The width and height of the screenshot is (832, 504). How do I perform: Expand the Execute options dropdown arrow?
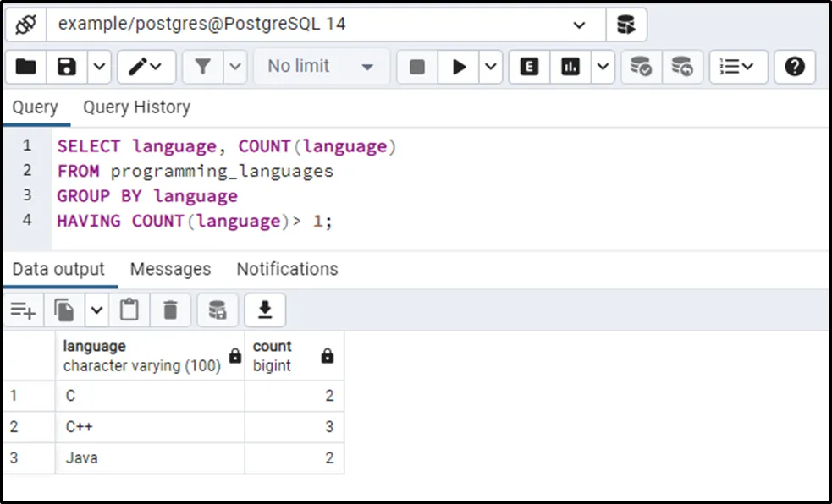click(492, 67)
